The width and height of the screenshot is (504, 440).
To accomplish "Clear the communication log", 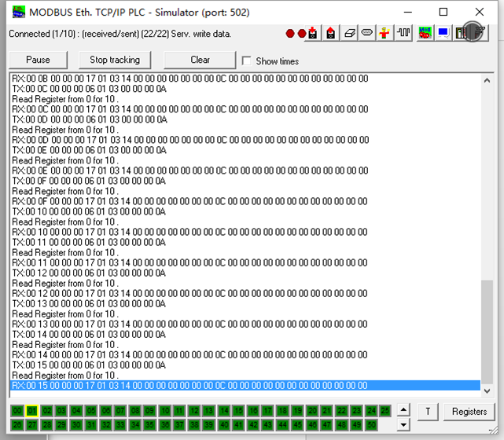I will pos(200,60).
